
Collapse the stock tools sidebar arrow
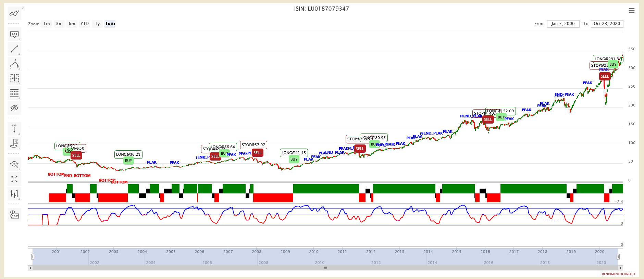(23, 8)
